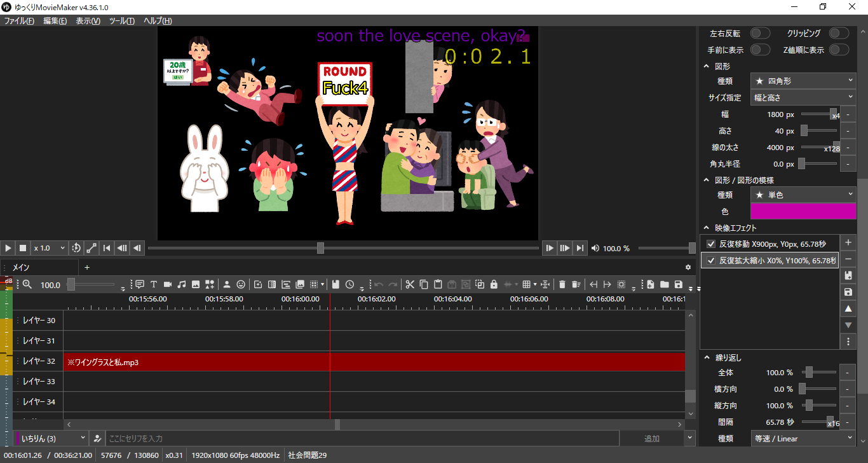This screenshot has width=868, height=463.
Task: Add an audio item with music note icon
Action: click(x=181, y=285)
